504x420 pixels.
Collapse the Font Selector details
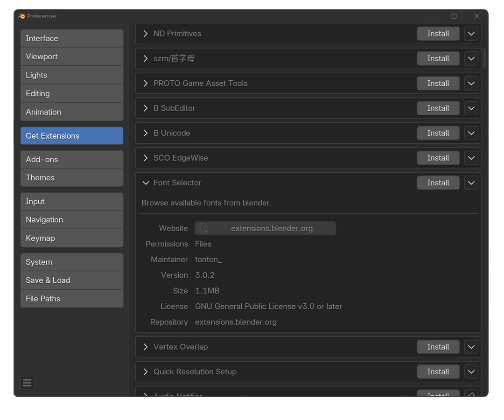[x=146, y=183]
